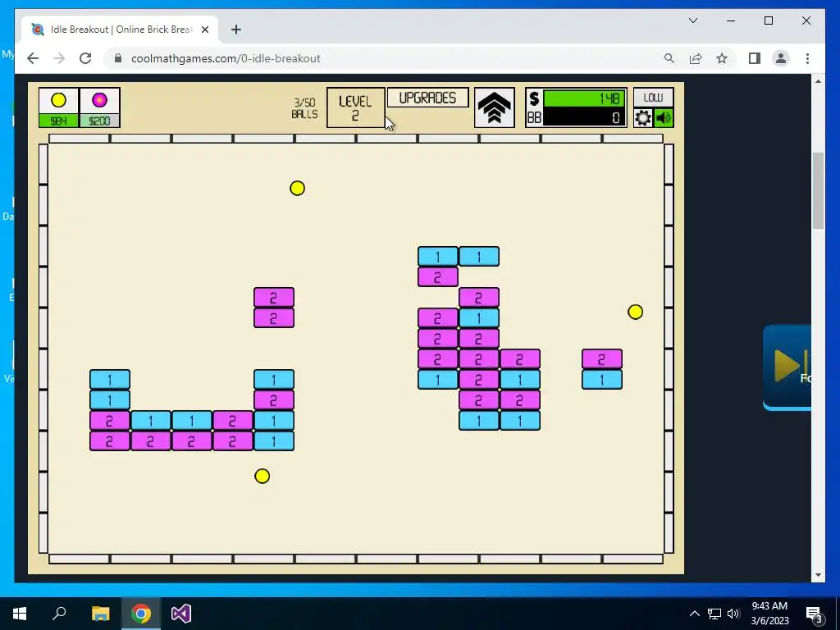
Task: Share this page icon
Action: point(696,58)
